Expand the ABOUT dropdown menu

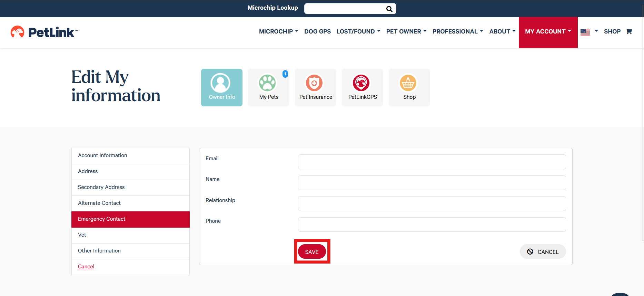503,31
